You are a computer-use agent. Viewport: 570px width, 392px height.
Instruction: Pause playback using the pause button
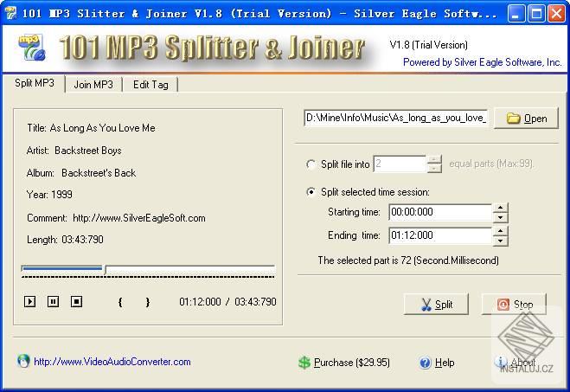tap(53, 301)
